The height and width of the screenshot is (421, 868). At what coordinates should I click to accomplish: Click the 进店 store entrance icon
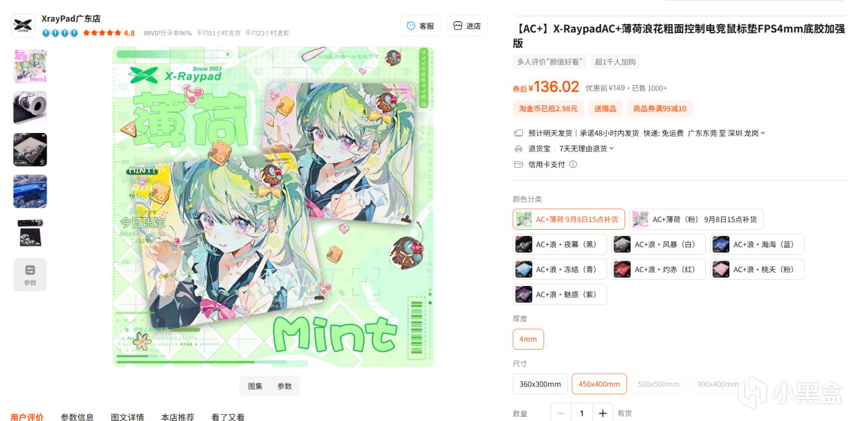458,26
